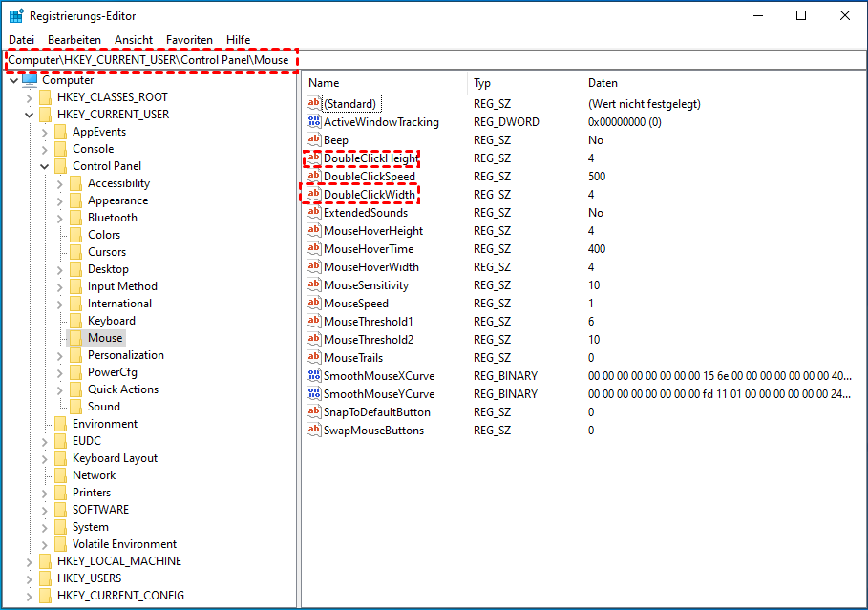Click the Network key folder icon
Image resolution: width=868 pixels, height=610 pixels.
pyautogui.click(x=61, y=475)
